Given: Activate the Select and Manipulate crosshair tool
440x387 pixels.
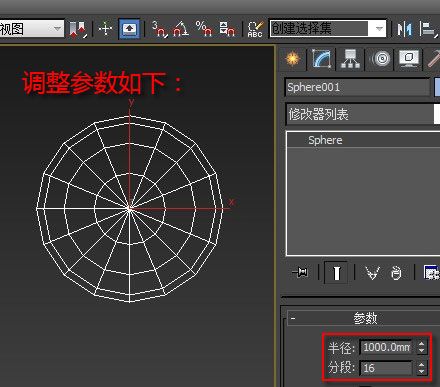Looking at the screenshot, I should tap(105, 29).
